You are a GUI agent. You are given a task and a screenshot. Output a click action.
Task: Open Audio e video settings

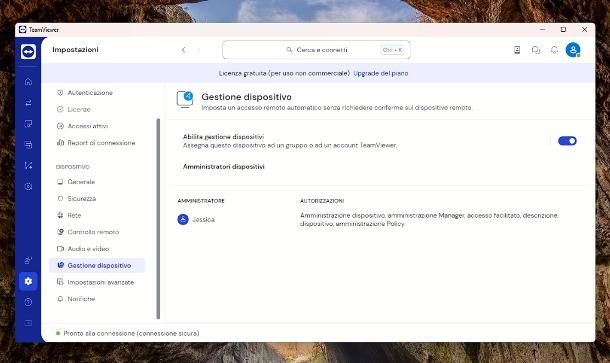click(x=88, y=249)
